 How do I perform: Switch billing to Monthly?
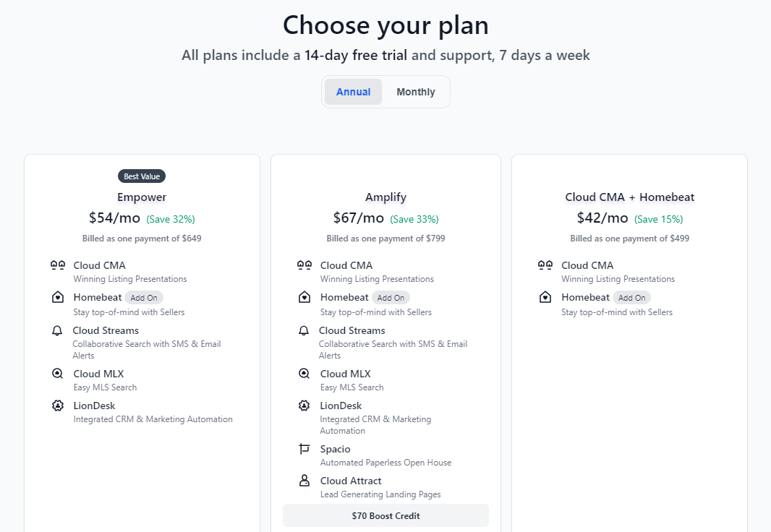click(x=415, y=92)
